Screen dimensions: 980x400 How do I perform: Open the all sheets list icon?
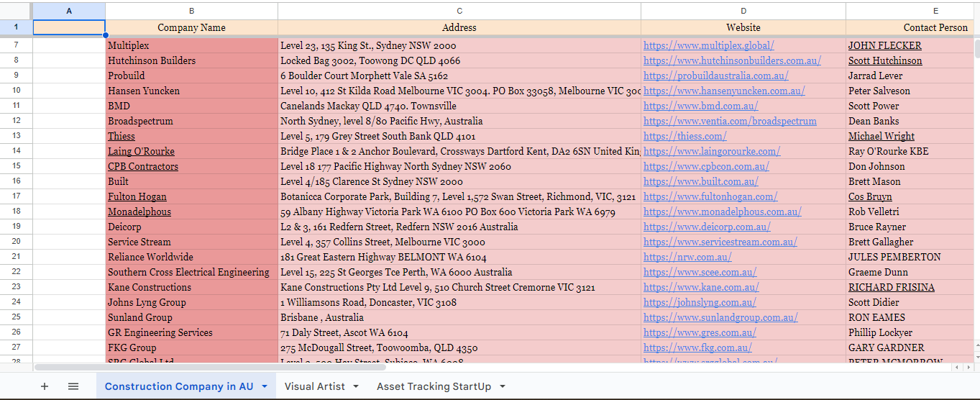(73, 386)
